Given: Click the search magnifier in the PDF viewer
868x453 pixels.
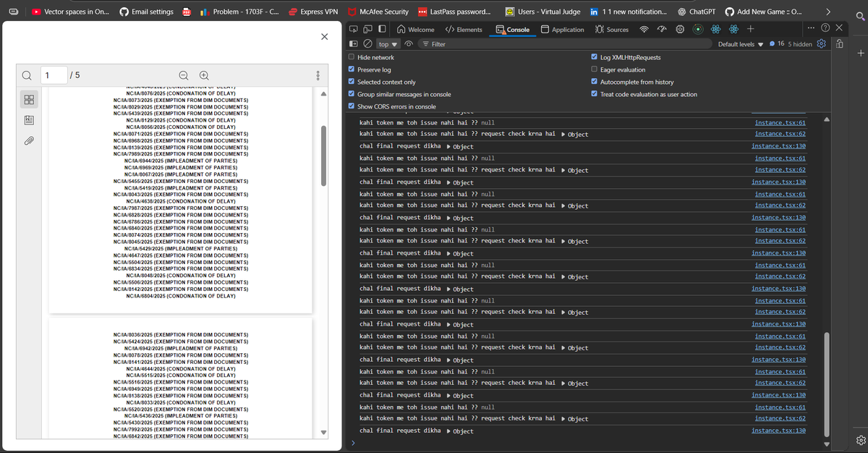Looking at the screenshot, I should tap(27, 75).
